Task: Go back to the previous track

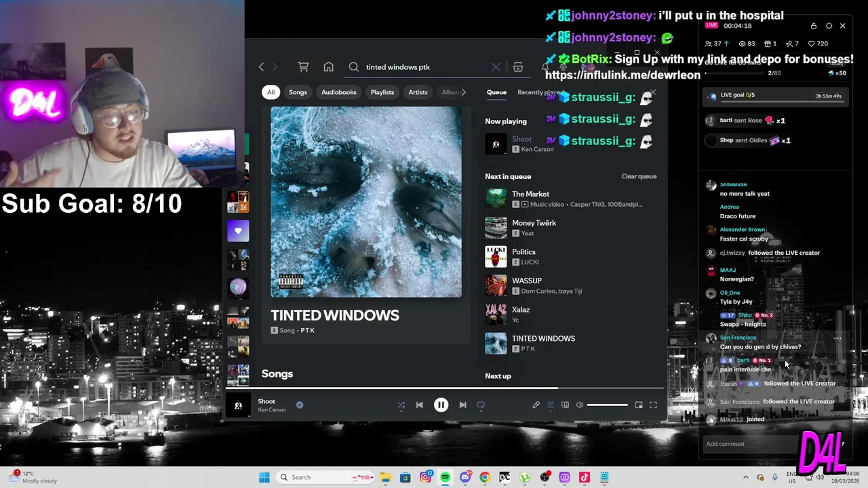Action: coord(419,405)
